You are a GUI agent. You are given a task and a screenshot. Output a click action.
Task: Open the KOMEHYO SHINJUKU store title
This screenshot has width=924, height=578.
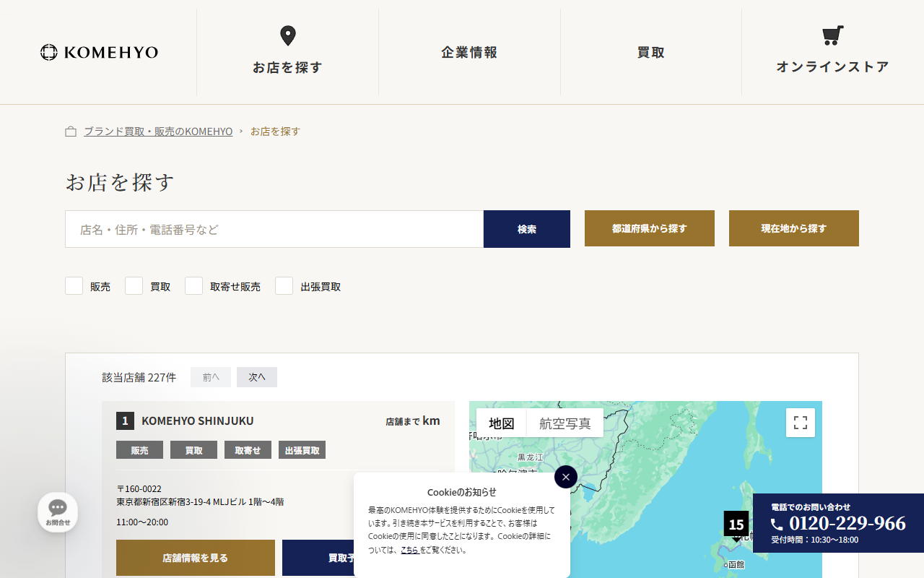198,420
